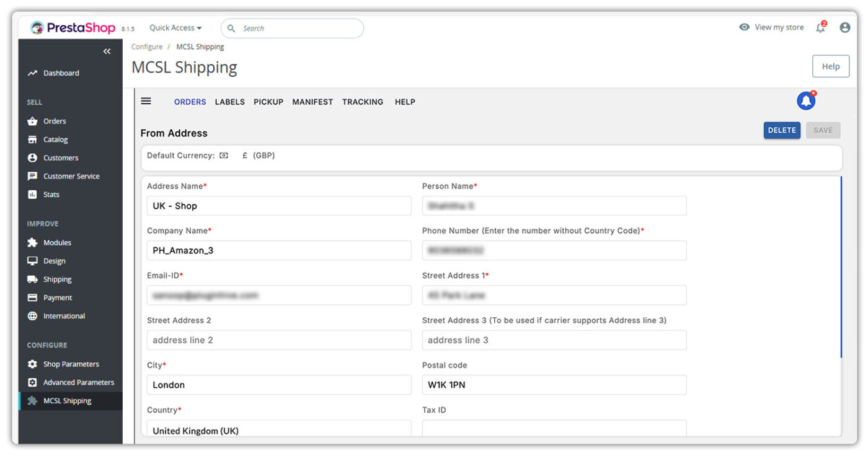The image size is (868, 456).
Task: Click the PrestaShop logo
Action: (x=73, y=28)
